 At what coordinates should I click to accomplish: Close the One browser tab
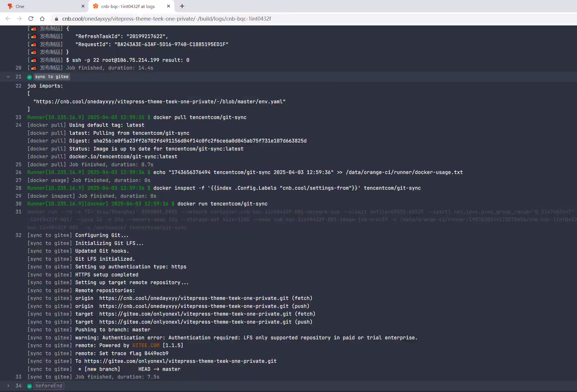[x=83, y=6]
